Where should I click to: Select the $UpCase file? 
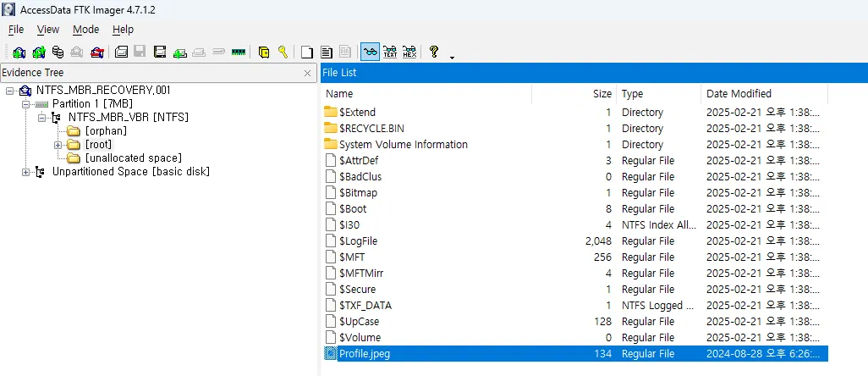pos(574,321)
